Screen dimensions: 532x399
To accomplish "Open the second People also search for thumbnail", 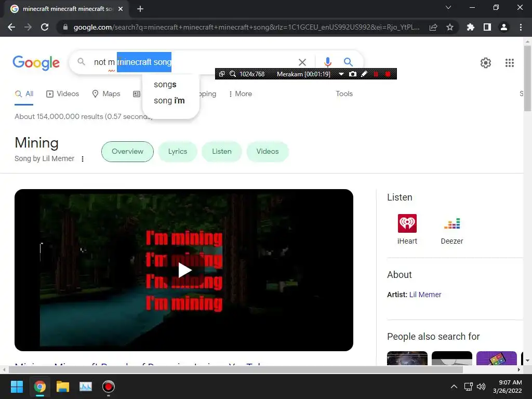I will tap(451, 358).
